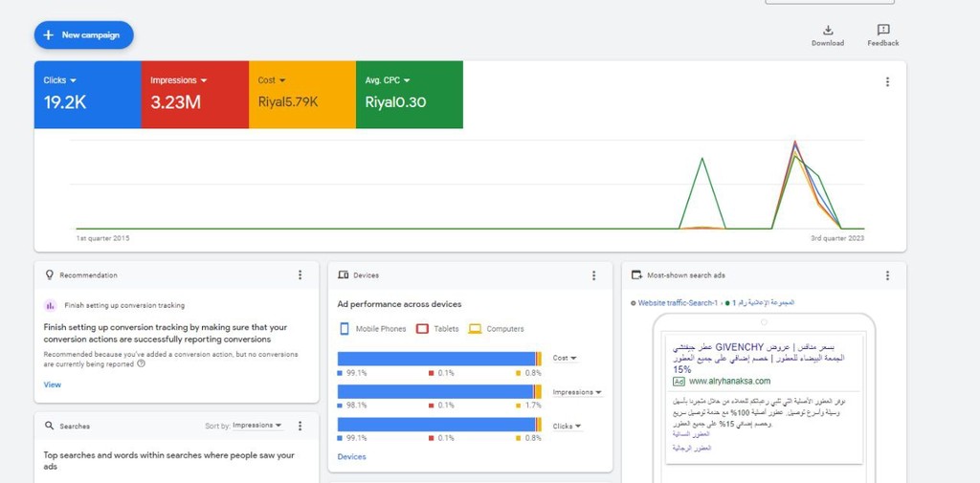Change Cost metric dropdown in Devices card

click(x=565, y=358)
